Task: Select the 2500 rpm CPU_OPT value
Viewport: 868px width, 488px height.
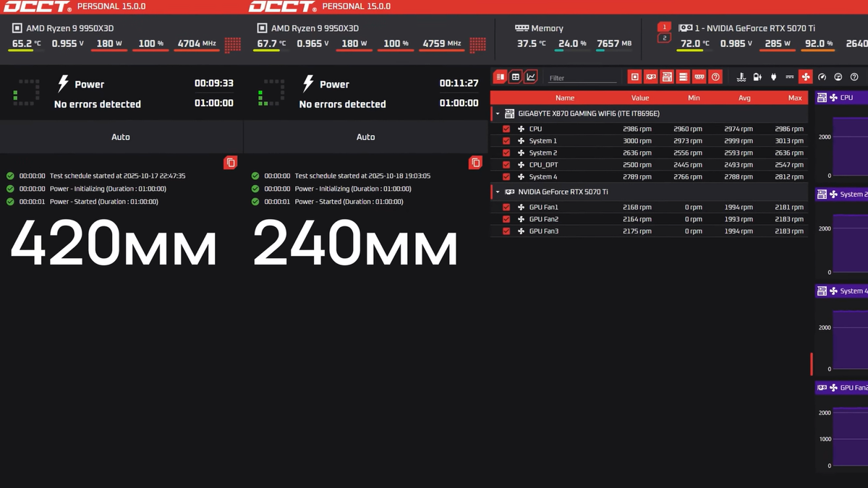Action: (x=637, y=165)
